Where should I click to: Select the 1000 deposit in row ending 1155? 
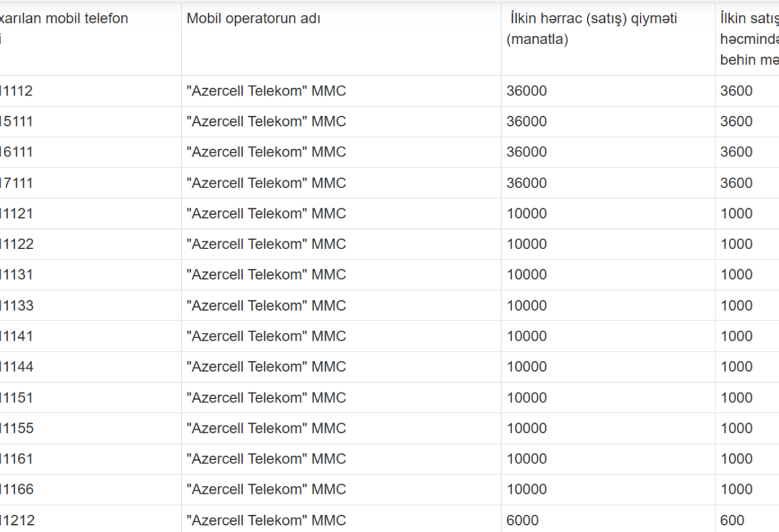[x=736, y=428]
